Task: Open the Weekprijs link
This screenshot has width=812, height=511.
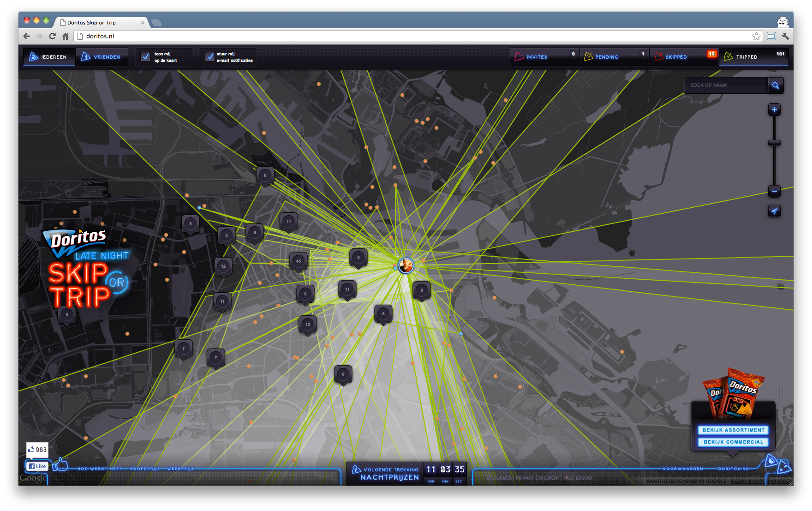Action: click(x=180, y=469)
